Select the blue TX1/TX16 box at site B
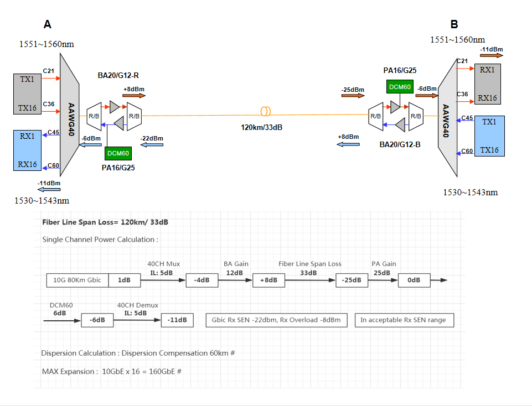Screen dimensions: 532x406 tap(489, 136)
